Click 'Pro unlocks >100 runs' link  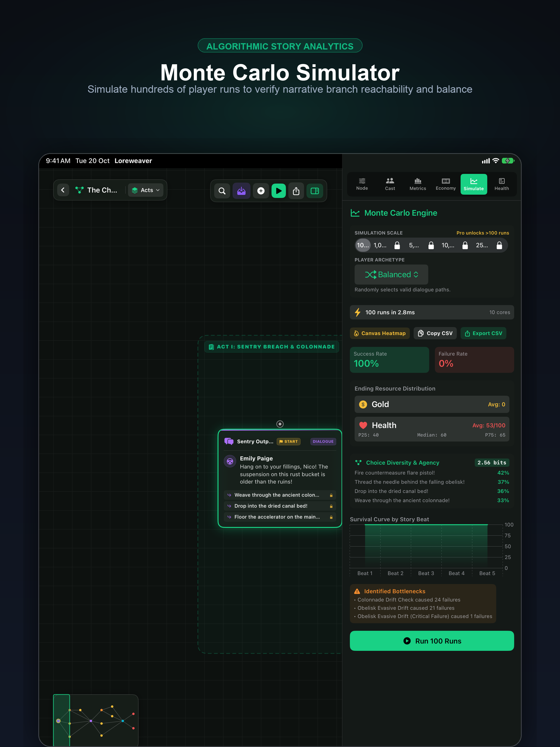click(483, 233)
